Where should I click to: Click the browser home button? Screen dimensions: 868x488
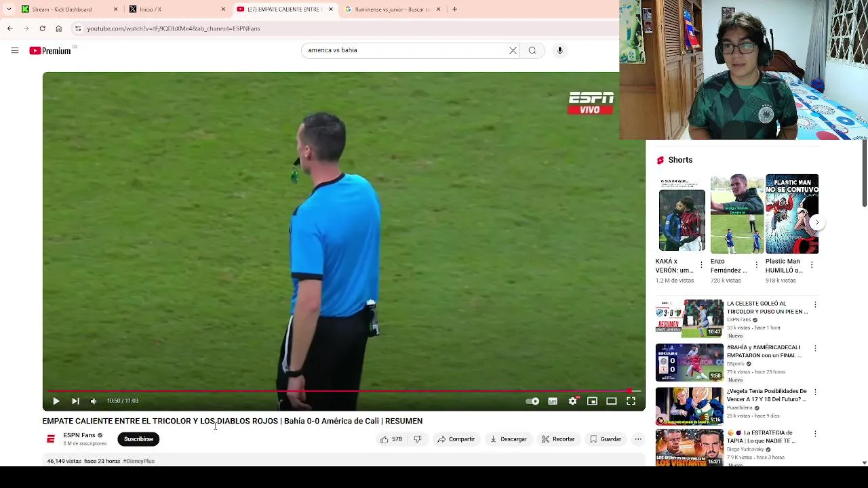pos(58,28)
